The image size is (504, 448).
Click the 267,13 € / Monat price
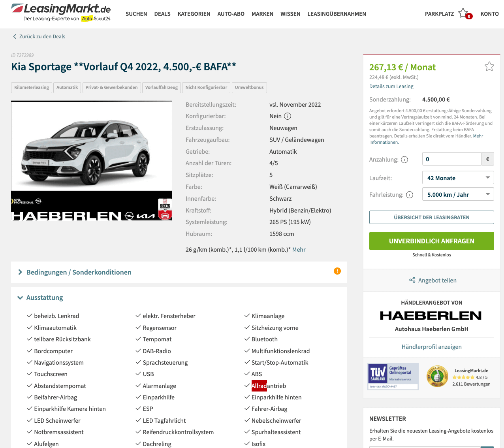402,67
